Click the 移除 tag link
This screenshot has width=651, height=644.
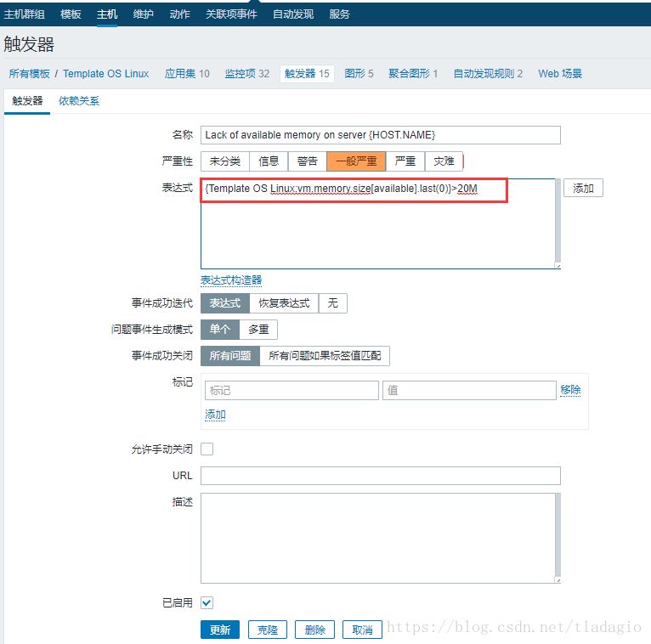(570, 390)
